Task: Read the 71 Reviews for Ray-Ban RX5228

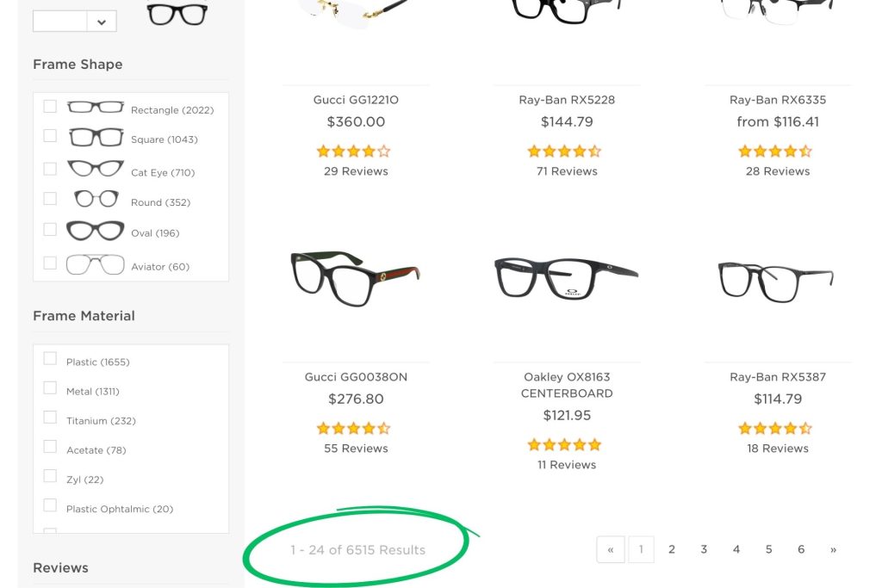Action: pos(565,170)
